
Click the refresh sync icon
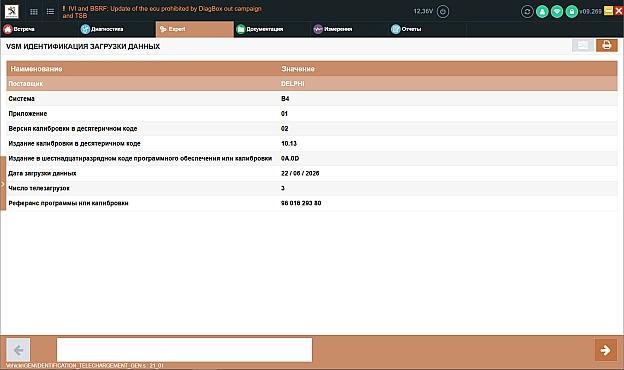(527, 12)
